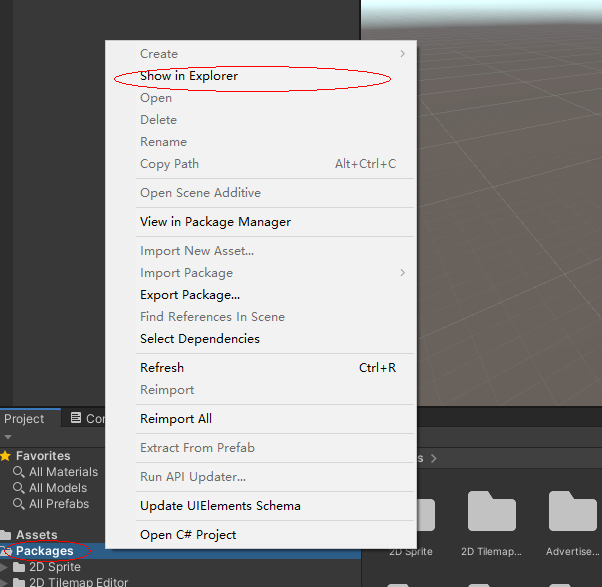Choose Show in Explorer

tap(261, 76)
